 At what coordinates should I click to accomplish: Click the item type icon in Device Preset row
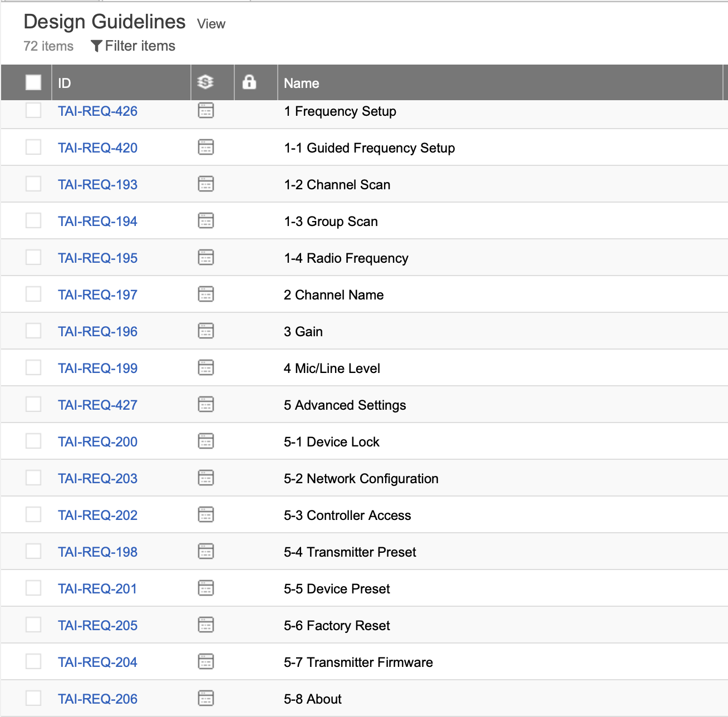tap(206, 588)
